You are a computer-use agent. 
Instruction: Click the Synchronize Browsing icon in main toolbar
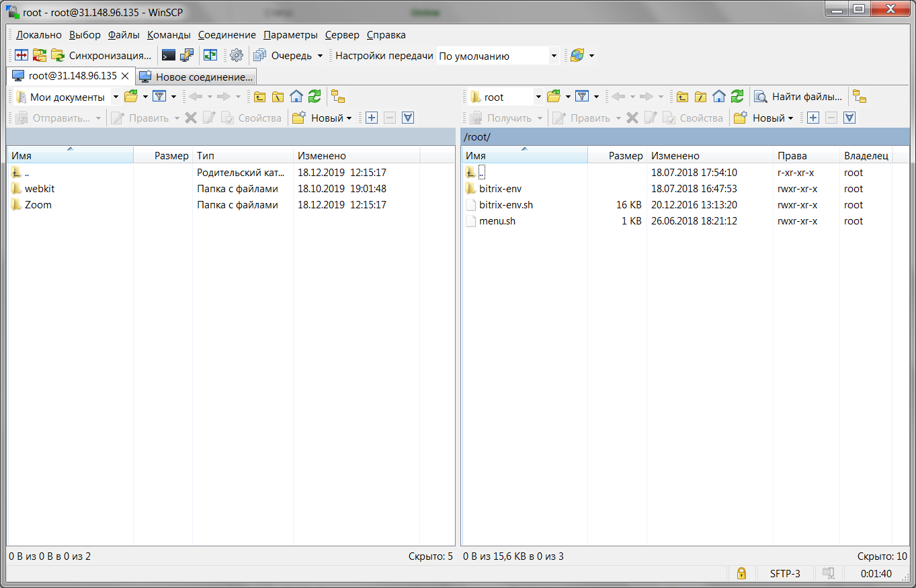coord(40,56)
